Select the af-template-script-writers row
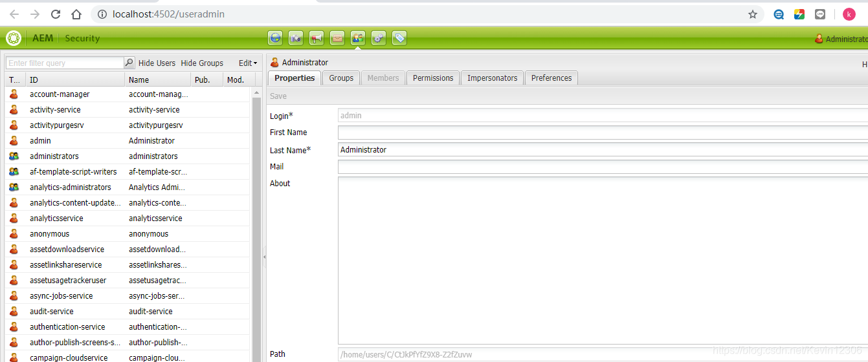 coord(127,172)
